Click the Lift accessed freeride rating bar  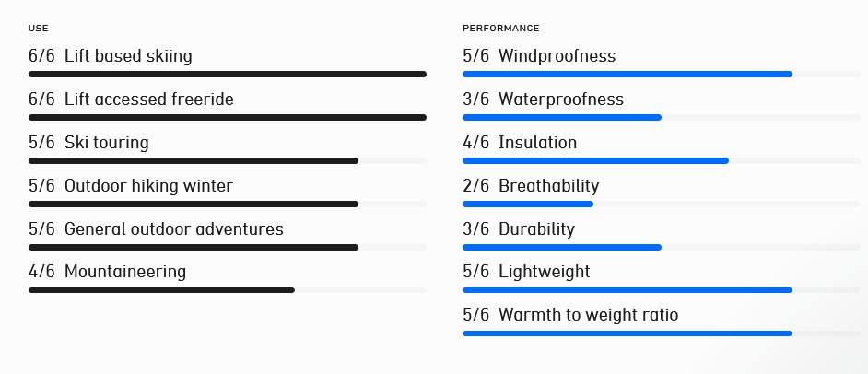click(227, 117)
